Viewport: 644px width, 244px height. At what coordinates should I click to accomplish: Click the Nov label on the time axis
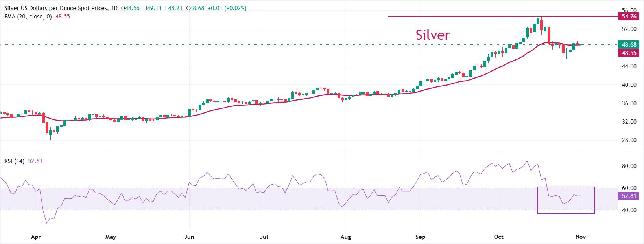click(581, 237)
